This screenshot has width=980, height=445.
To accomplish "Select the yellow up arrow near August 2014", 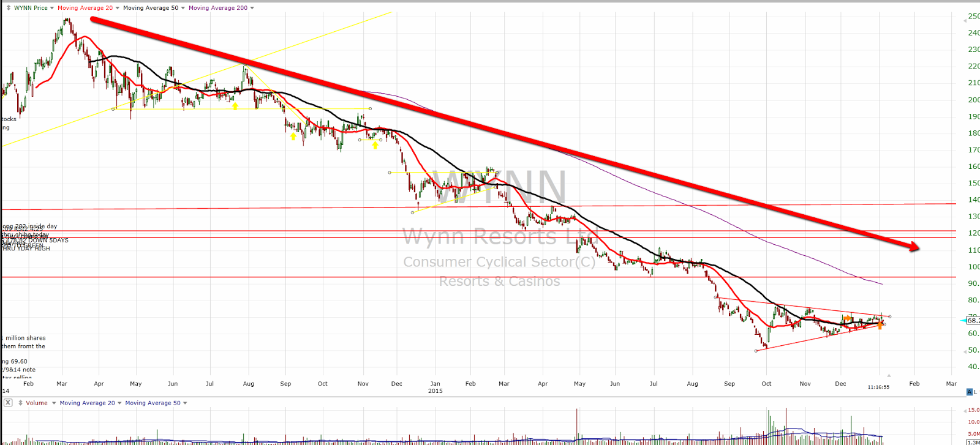I will 235,106.
